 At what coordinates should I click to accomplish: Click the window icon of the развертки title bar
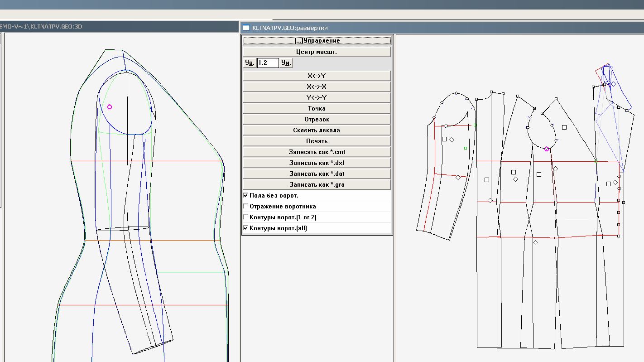click(x=246, y=28)
